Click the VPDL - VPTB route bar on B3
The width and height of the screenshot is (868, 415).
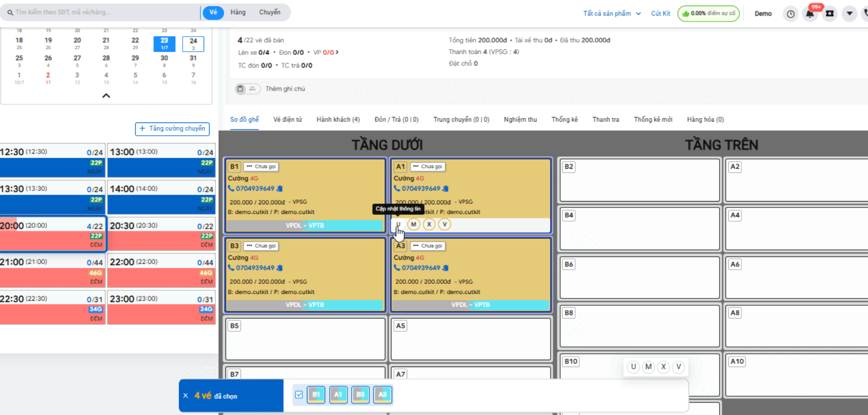click(305, 305)
